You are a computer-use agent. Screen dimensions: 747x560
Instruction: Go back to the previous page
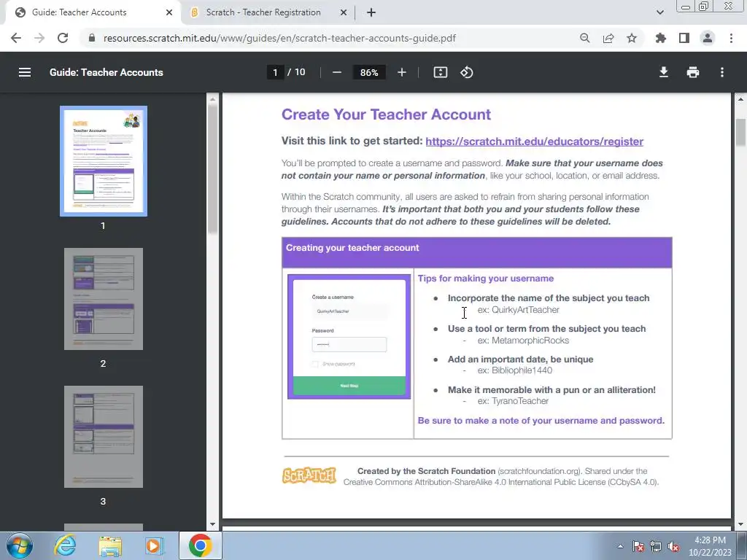(16, 38)
